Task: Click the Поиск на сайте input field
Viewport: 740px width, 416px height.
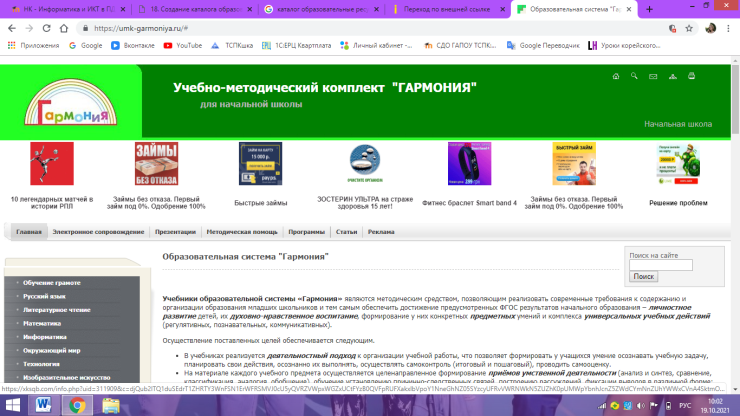Action: [660, 265]
